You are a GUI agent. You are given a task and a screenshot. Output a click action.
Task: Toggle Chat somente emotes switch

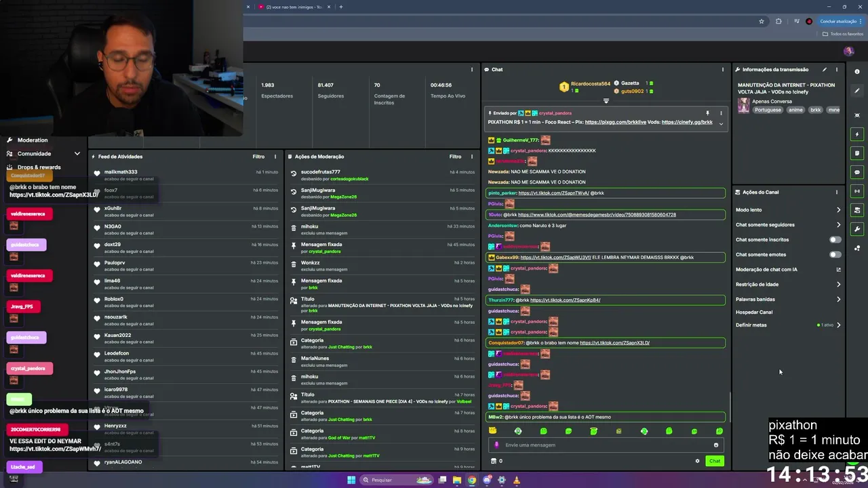pos(835,254)
